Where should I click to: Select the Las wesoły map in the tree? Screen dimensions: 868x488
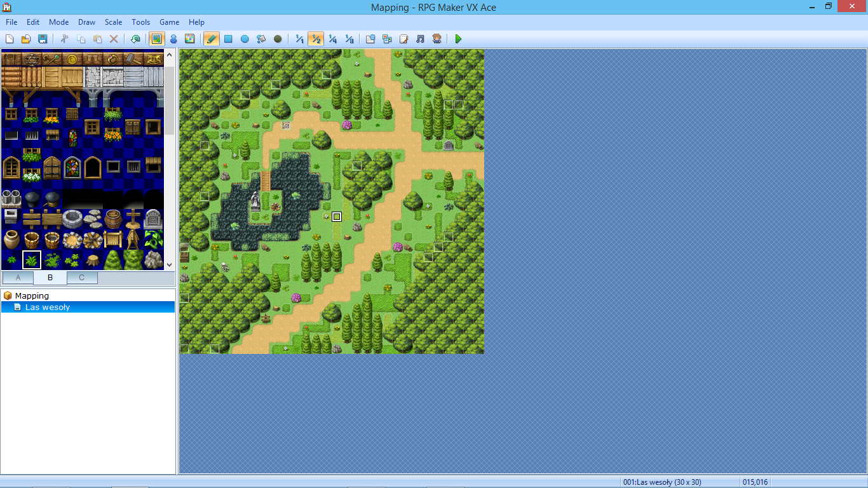point(48,307)
